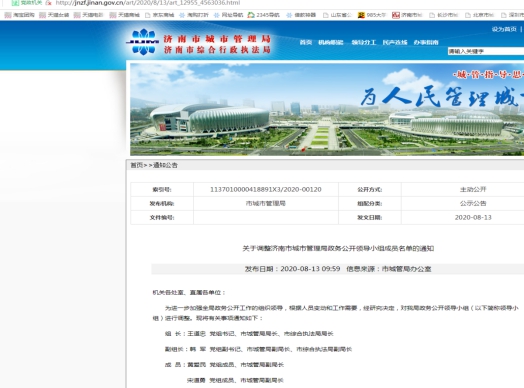Open the 借款神器 bookmark
This screenshot has width=524, height=388.
pos(301,15)
